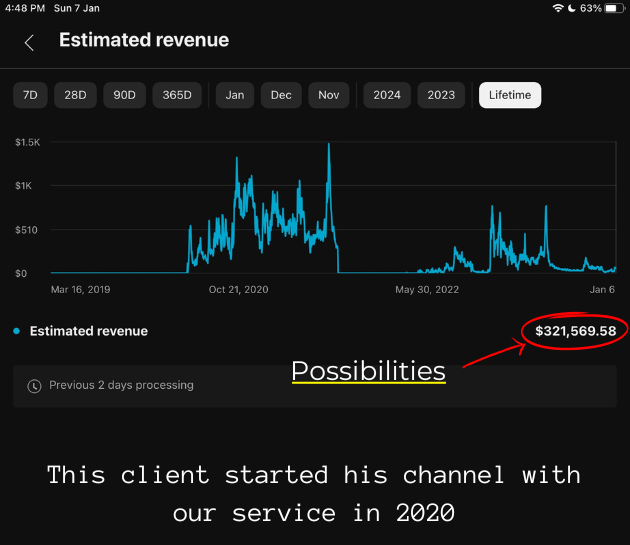
Task: Show revenue for Nov
Action: tap(328, 95)
